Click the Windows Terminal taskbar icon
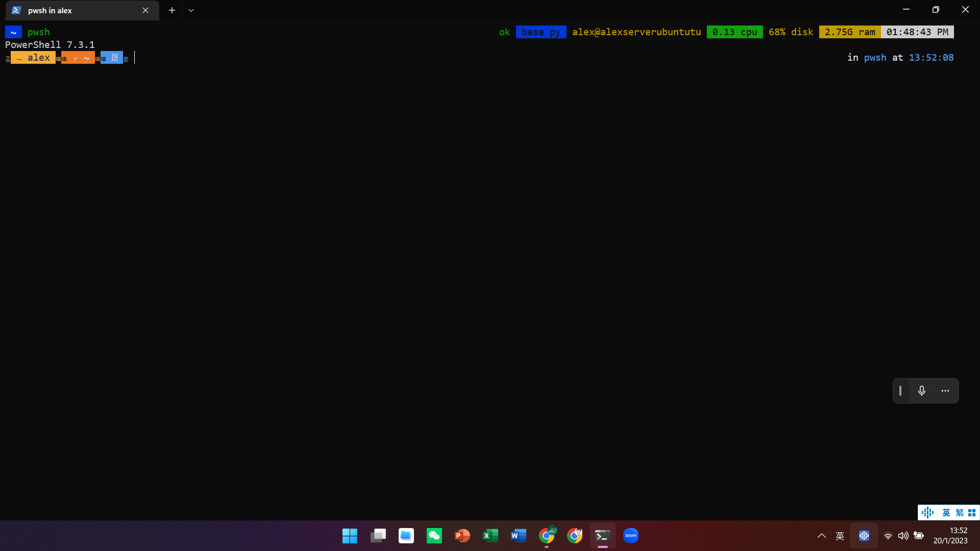The width and height of the screenshot is (980, 551). pos(602,536)
